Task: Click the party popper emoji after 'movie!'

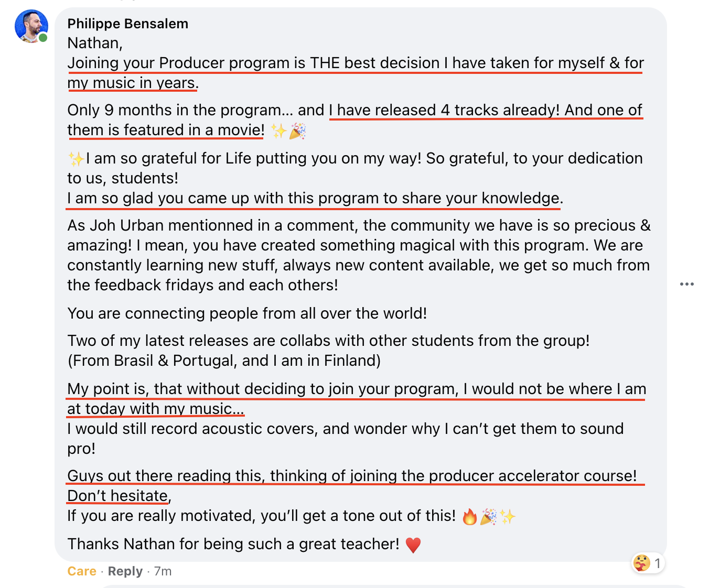Action: click(x=297, y=131)
